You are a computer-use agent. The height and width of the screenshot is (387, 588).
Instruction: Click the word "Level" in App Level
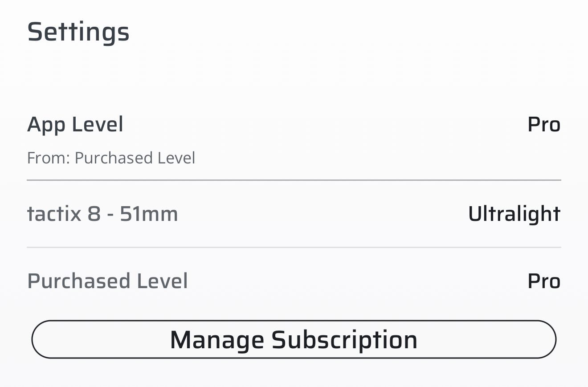click(97, 124)
